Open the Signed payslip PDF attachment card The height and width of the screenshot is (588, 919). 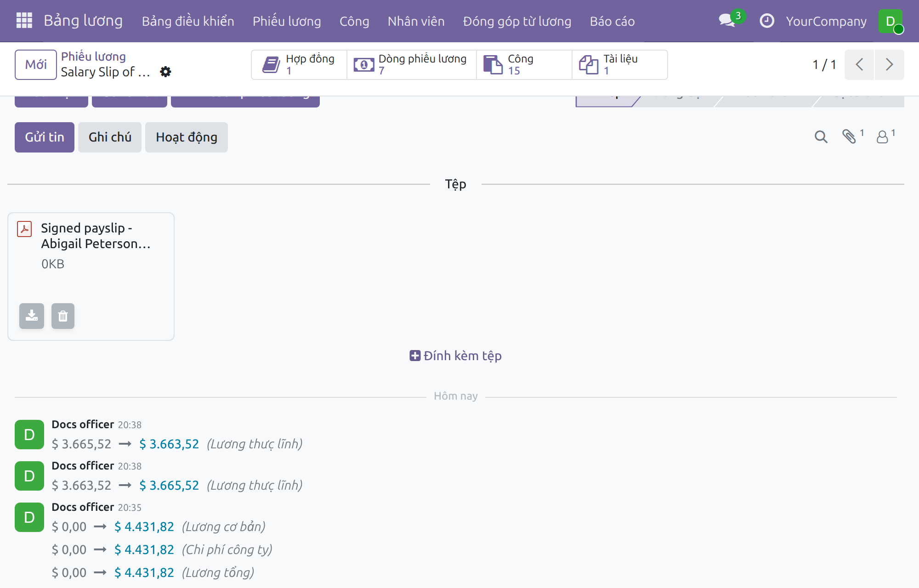[91, 277]
